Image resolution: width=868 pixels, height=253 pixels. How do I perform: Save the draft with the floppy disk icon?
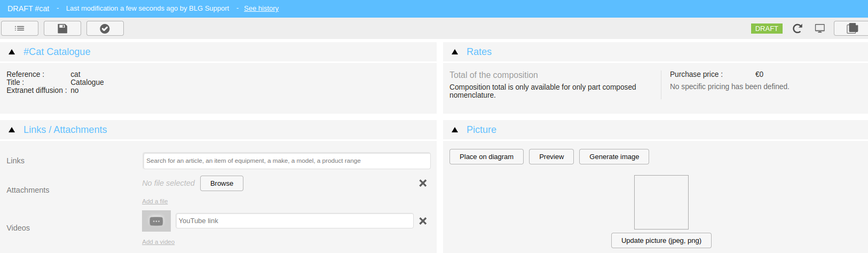point(62,28)
